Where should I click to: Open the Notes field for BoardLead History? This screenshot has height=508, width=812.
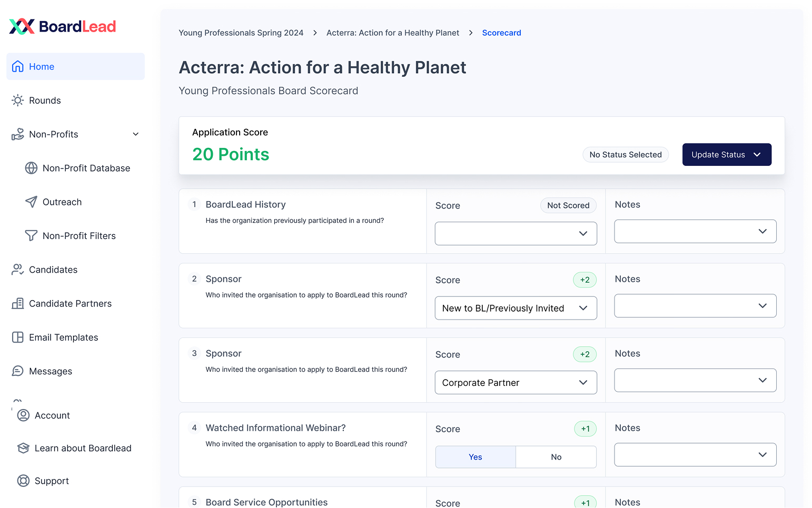click(x=695, y=232)
